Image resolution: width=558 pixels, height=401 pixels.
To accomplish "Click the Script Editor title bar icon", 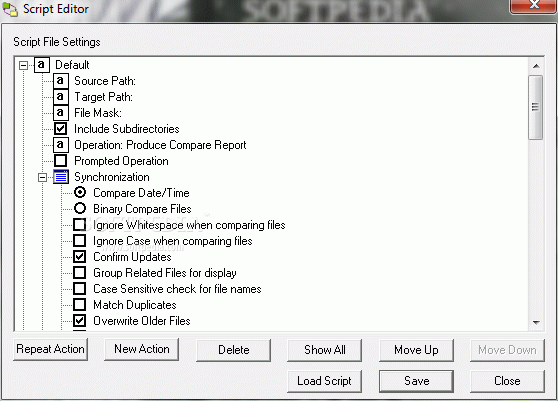I will [10, 9].
